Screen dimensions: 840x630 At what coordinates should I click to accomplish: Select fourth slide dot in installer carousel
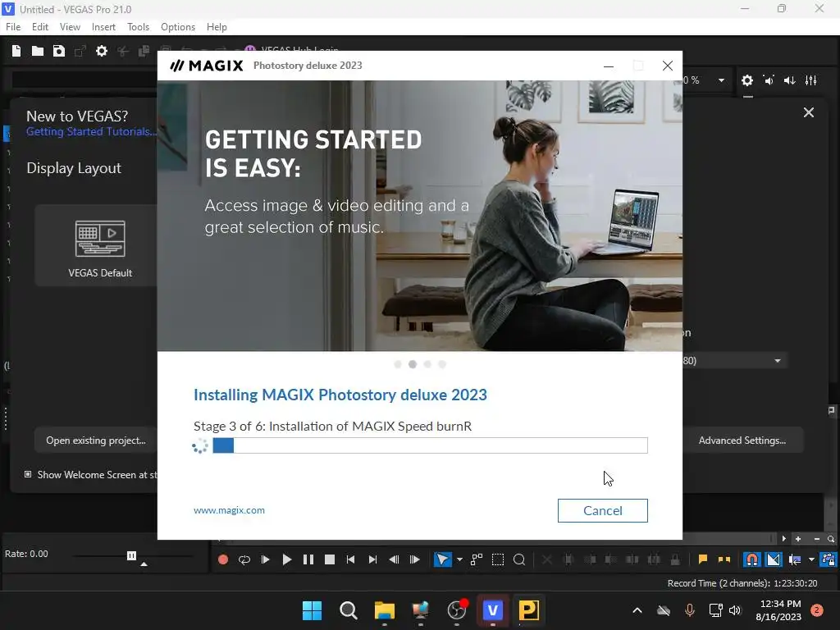(x=442, y=364)
